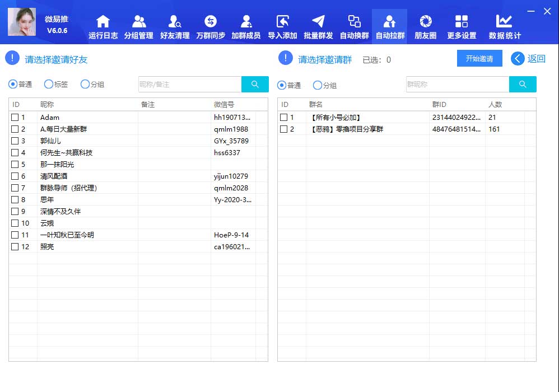Image resolution: width=559 pixels, height=392 pixels.
Task: Select 标签 radio in friend filter
Action: pyautogui.click(x=49, y=85)
